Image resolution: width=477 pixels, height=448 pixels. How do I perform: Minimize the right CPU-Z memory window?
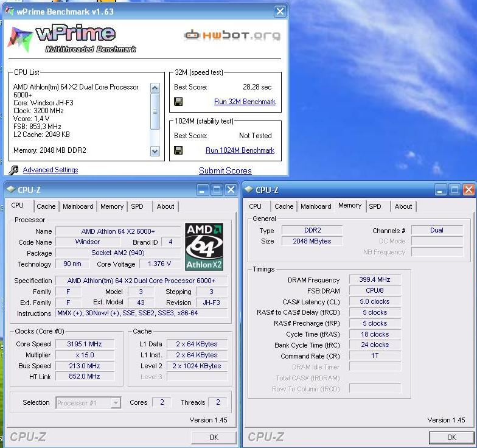pyautogui.click(x=440, y=190)
